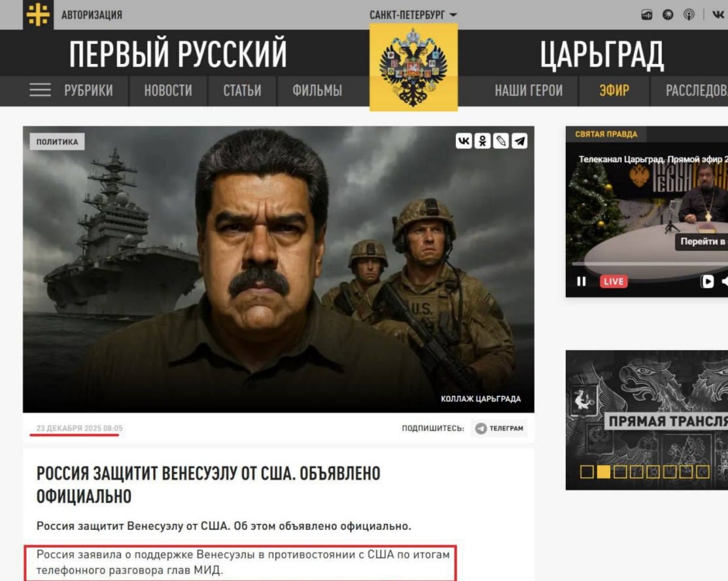Click the live video progress bar
The image size is (728, 581).
coord(650,263)
